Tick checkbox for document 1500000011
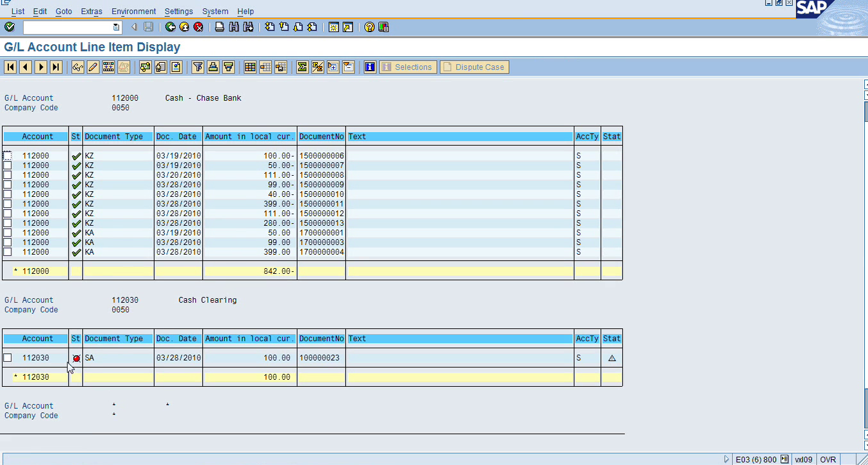The height and width of the screenshot is (465, 868). point(8,204)
